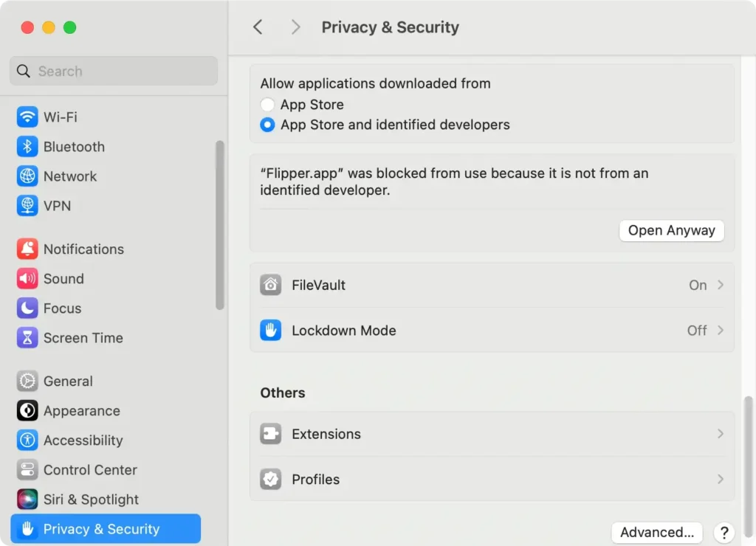Select App Store and identified developers option
This screenshot has width=756, height=546.
pyautogui.click(x=267, y=125)
